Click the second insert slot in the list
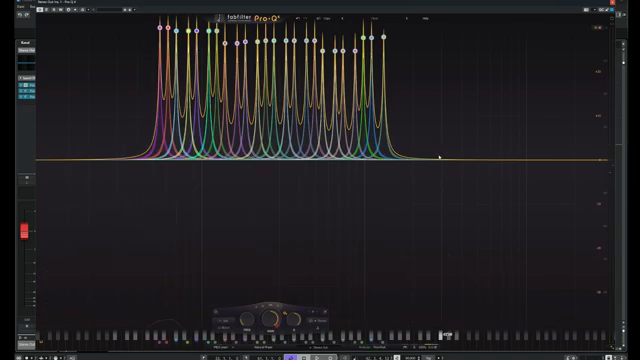Image resolution: width=640 pixels, height=360 pixels. point(27,91)
